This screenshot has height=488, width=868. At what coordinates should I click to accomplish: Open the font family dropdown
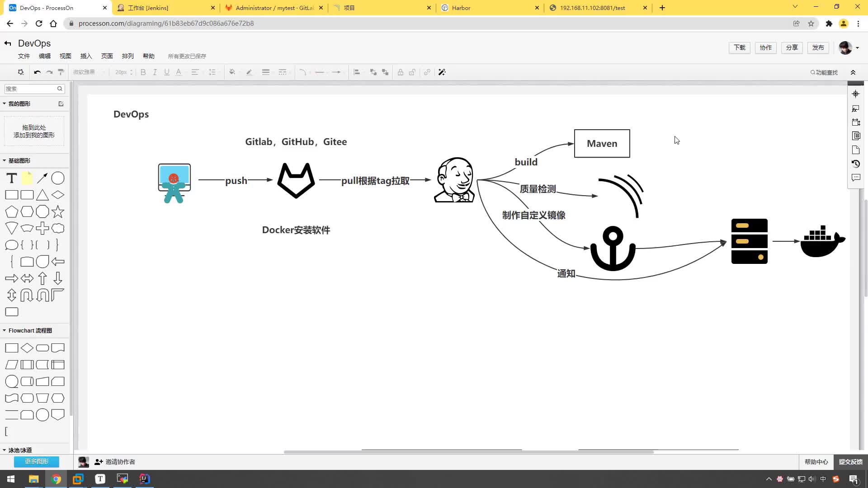[89, 72]
